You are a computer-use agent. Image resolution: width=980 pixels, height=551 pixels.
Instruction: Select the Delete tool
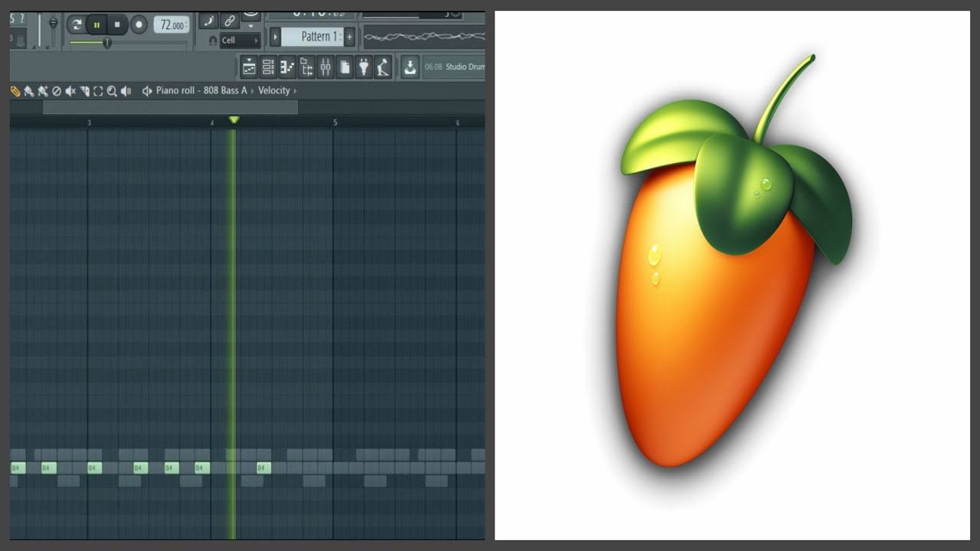click(57, 91)
